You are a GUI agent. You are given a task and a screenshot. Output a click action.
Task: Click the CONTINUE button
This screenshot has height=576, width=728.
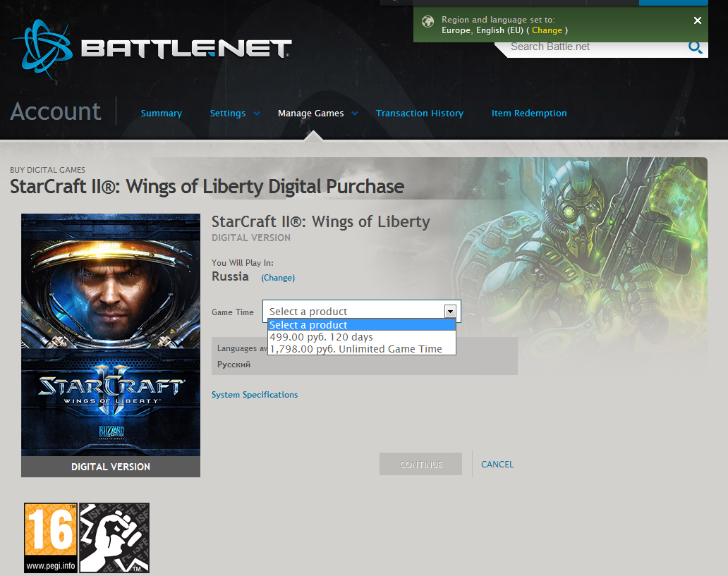click(x=420, y=464)
